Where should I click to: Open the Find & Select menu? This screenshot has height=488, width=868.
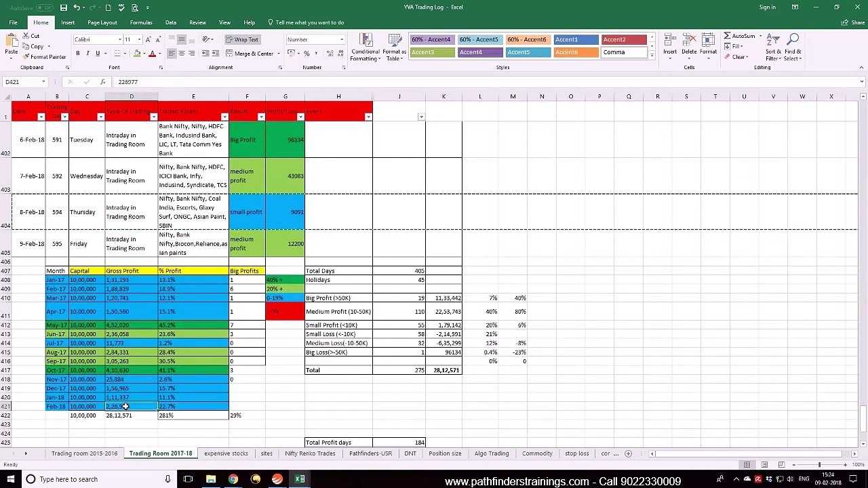point(793,46)
